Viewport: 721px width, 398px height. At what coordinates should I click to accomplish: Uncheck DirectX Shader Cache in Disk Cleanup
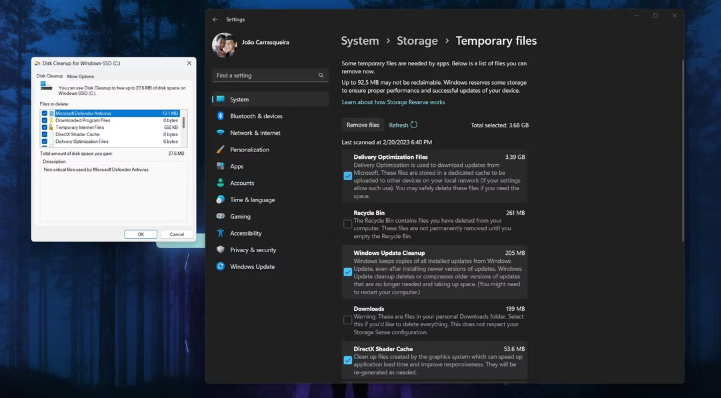45,135
